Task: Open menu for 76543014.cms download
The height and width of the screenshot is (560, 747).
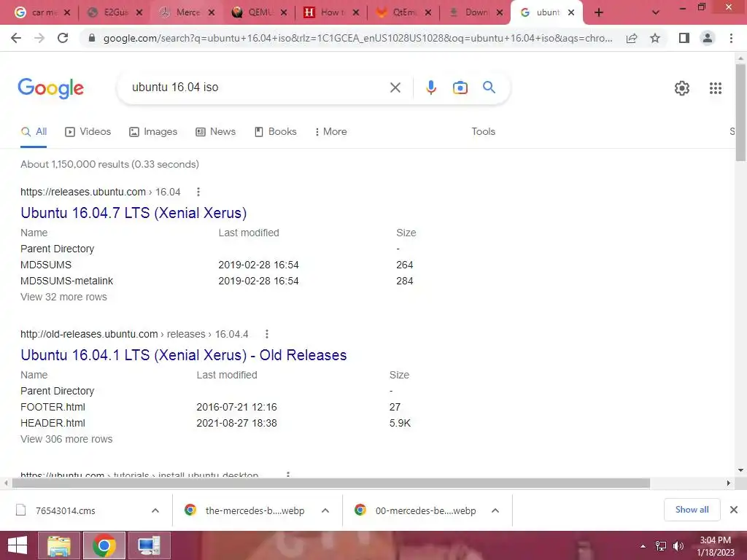Action: pyautogui.click(x=155, y=510)
